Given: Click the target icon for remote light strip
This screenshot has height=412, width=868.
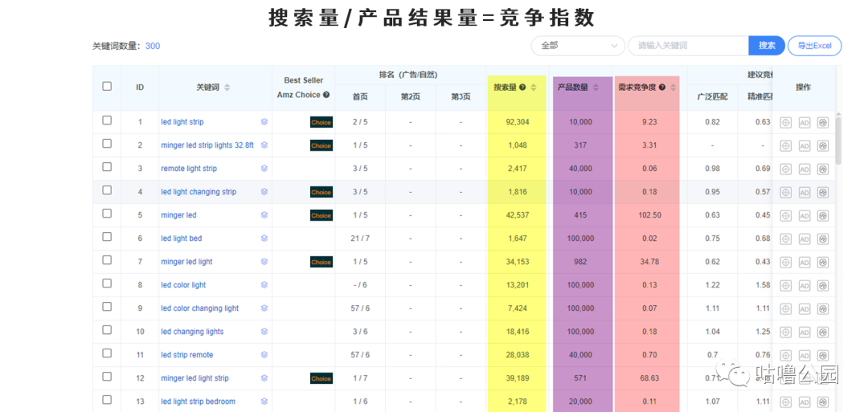Looking at the screenshot, I should (785, 169).
